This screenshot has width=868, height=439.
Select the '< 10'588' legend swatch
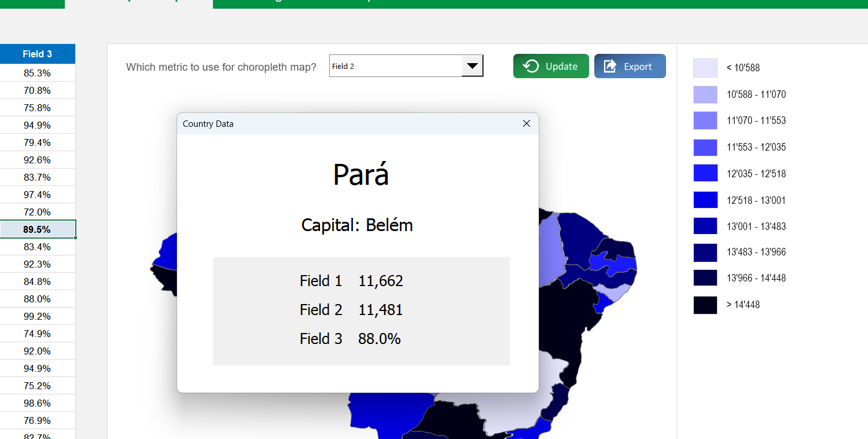click(x=705, y=68)
